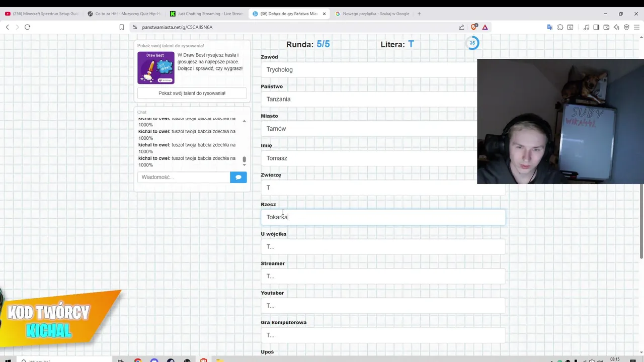
Task: Click the chat scrollbar up arrow
Action: [245, 121]
